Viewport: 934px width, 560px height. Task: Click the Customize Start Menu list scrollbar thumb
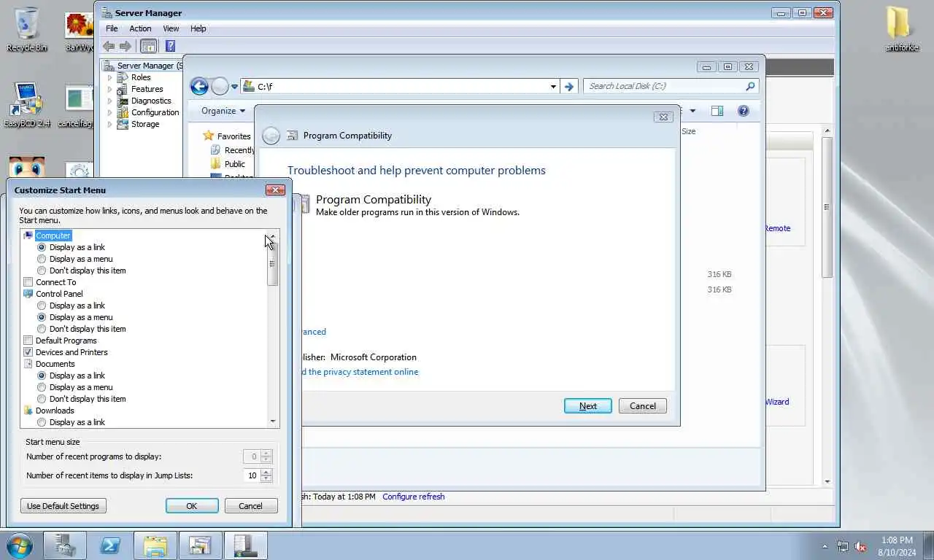273,264
